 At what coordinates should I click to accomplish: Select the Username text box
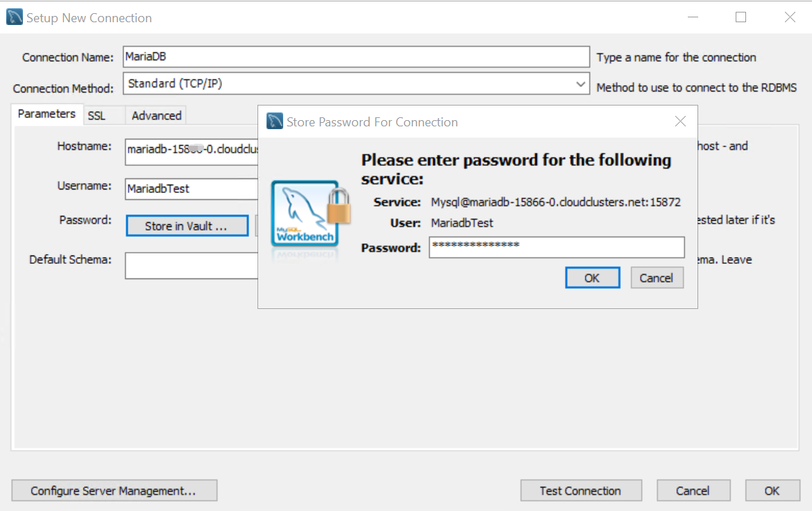pyautogui.click(x=191, y=188)
